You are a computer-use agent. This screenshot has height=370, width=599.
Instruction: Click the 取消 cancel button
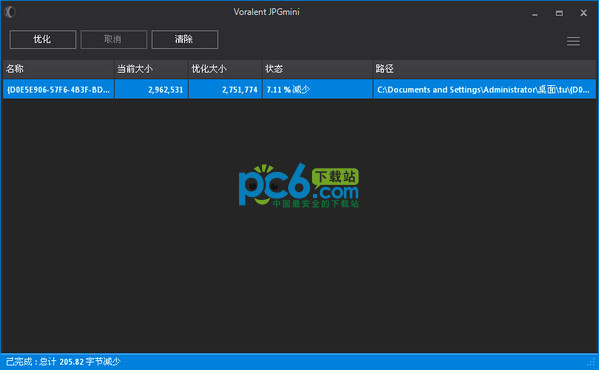(x=113, y=39)
